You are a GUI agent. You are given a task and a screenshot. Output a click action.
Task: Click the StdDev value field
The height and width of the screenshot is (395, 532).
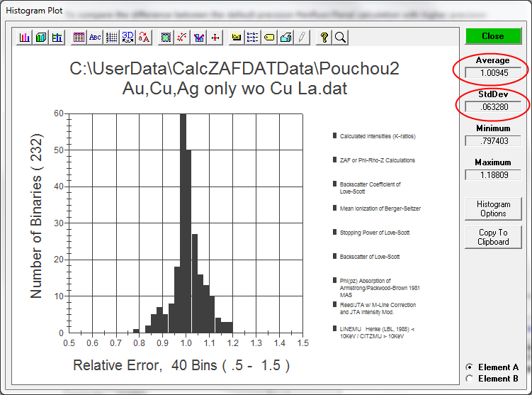tap(493, 107)
